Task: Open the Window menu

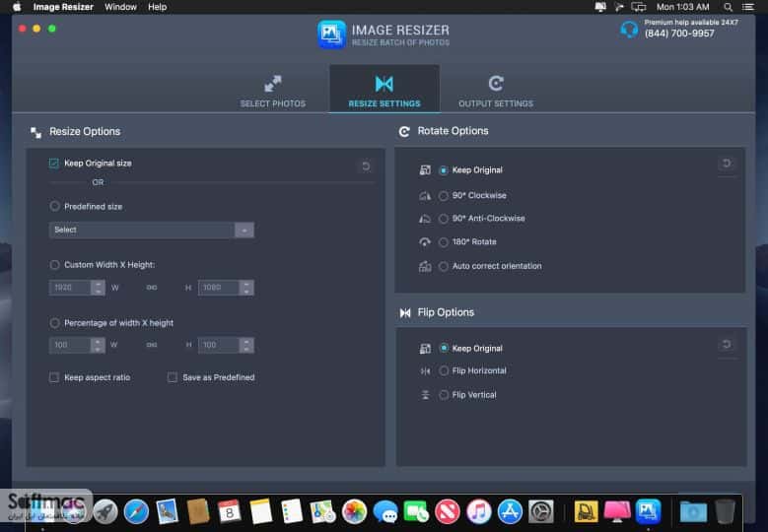Action: [x=120, y=7]
